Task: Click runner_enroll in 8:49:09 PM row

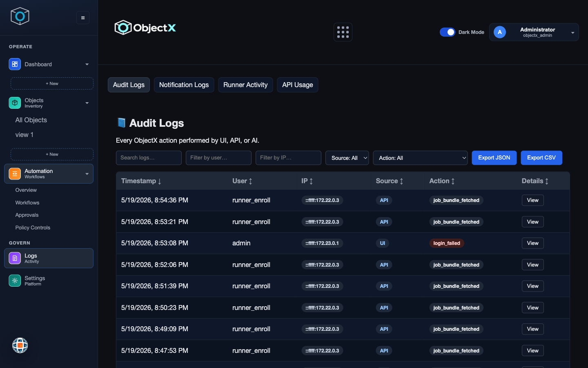Action: pyautogui.click(x=251, y=329)
